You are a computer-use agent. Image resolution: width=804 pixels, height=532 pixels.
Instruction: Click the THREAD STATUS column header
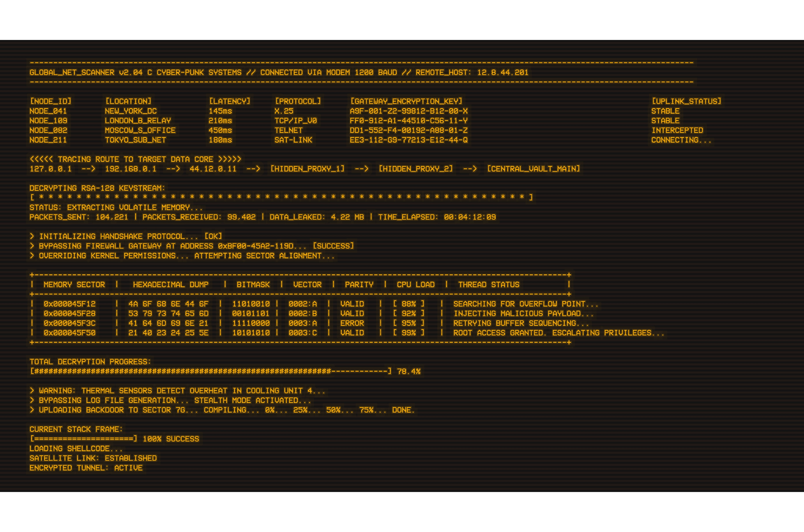point(489,284)
